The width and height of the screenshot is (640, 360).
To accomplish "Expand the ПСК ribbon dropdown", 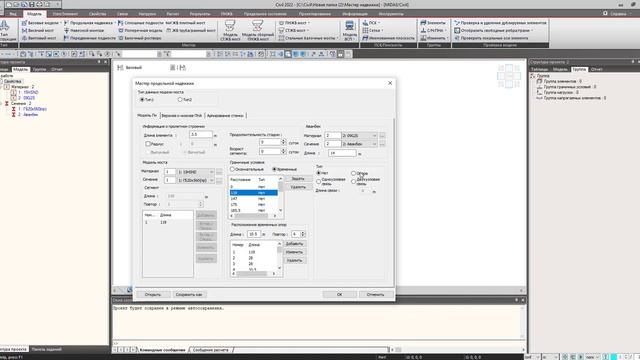I will tap(379, 23).
